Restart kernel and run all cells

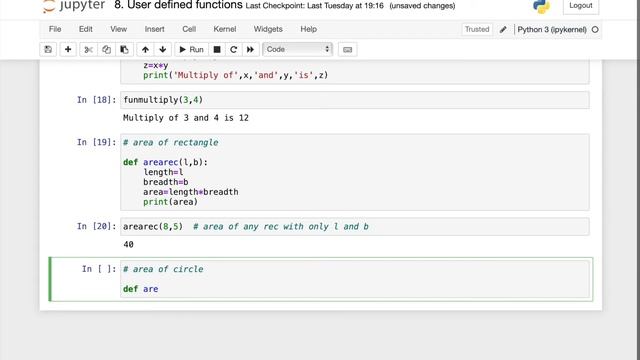250,49
